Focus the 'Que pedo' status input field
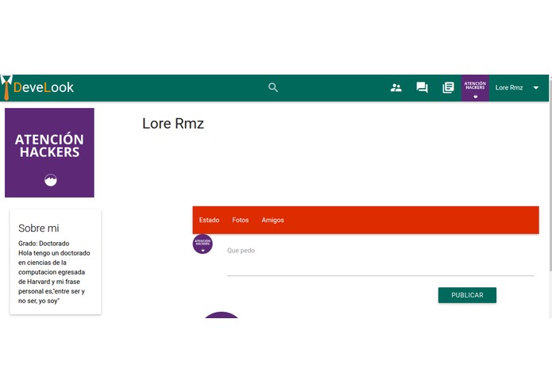Screen dimensions: 552x392 point(380,259)
